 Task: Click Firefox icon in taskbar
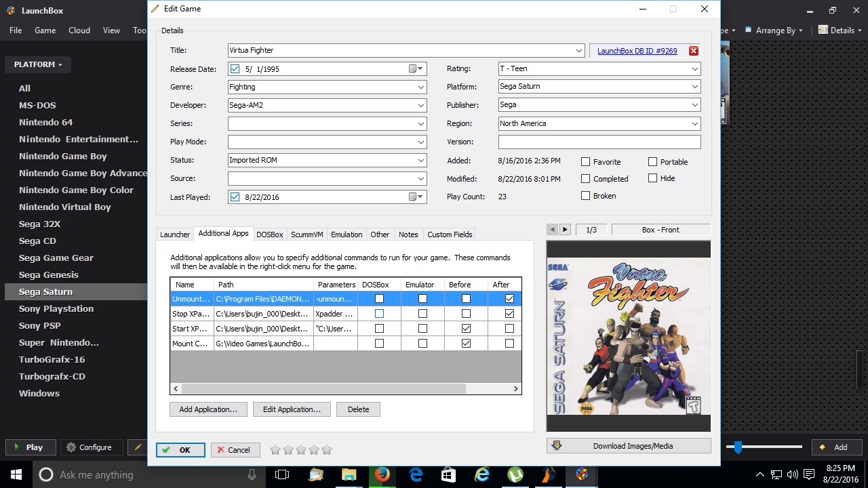(382, 474)
